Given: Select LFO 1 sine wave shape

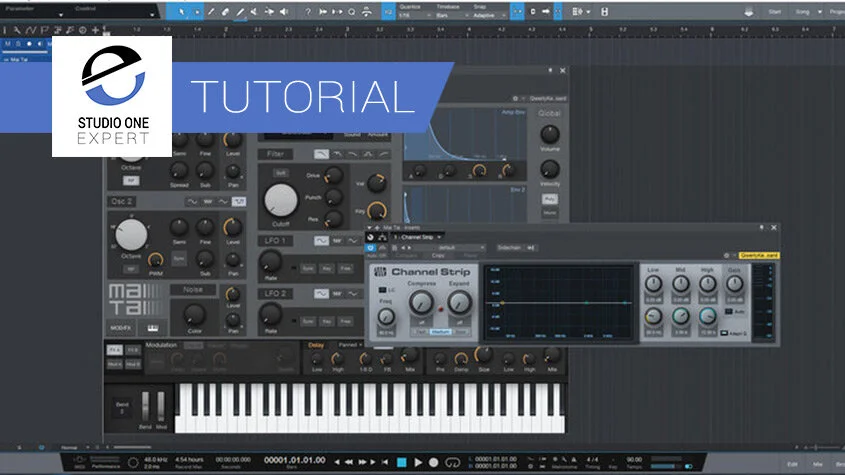Looking at the screenshot, I should point(321,240).
